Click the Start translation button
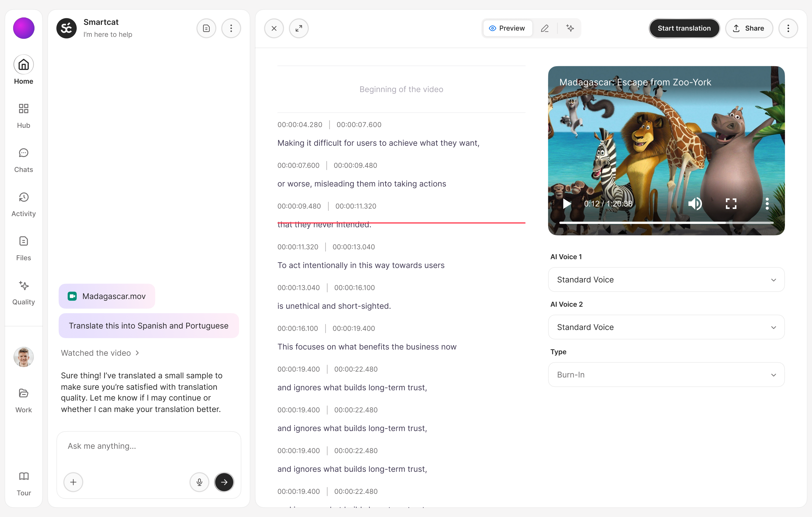This screenshot has width=812, height=517. click(x=684, y=28)
